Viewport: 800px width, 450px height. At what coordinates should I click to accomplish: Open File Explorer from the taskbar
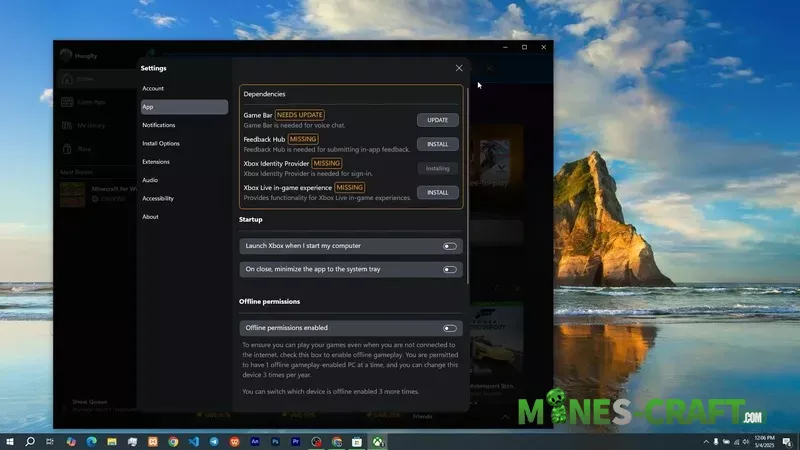[x=111, y=441]
